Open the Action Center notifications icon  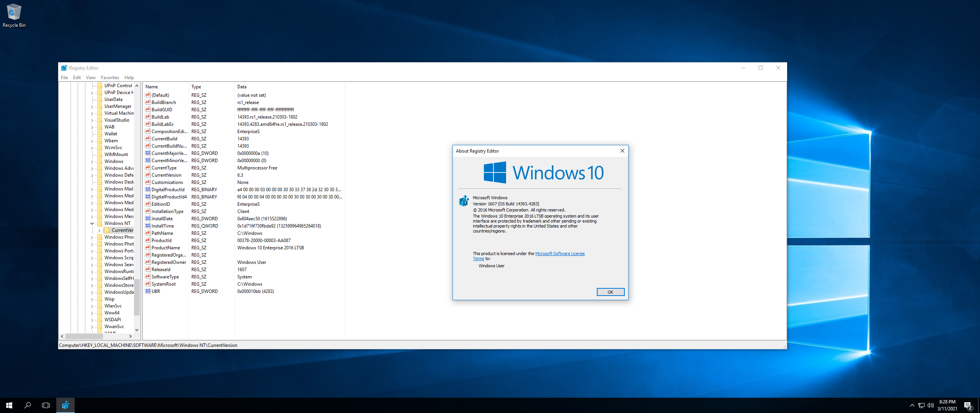(968, 405)
